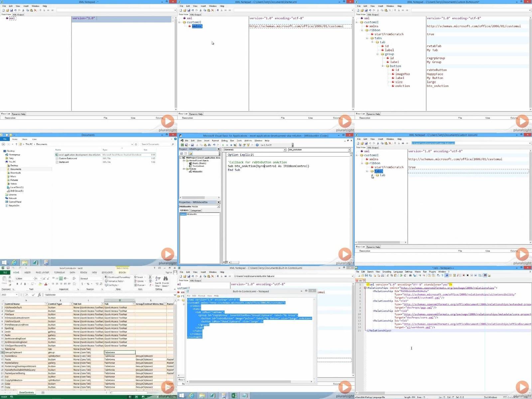This screenshot has width=532, height=399.
Task: Click Start button on Documents window taskbar
Action: (x=4, y=263)
